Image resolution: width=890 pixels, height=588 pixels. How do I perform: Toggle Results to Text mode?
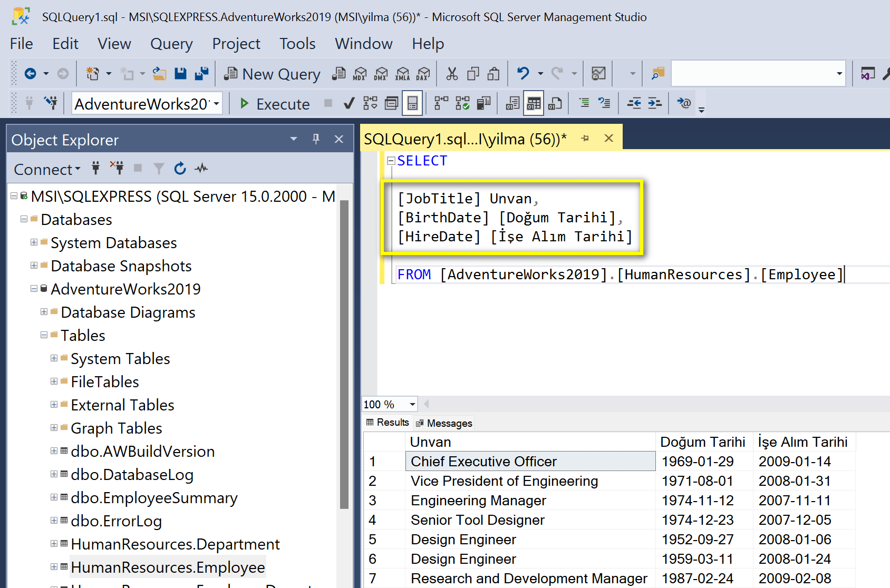pos(512,103)
